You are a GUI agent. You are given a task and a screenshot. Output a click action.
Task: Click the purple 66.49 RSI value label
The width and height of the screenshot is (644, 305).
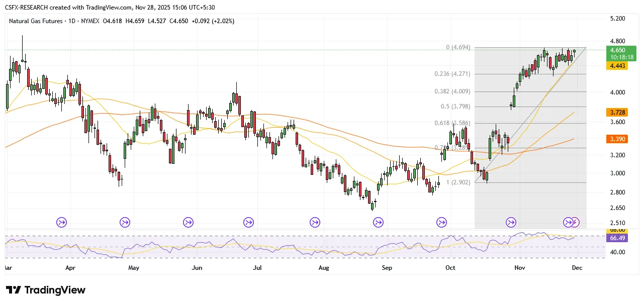click(x=617, y=238)
